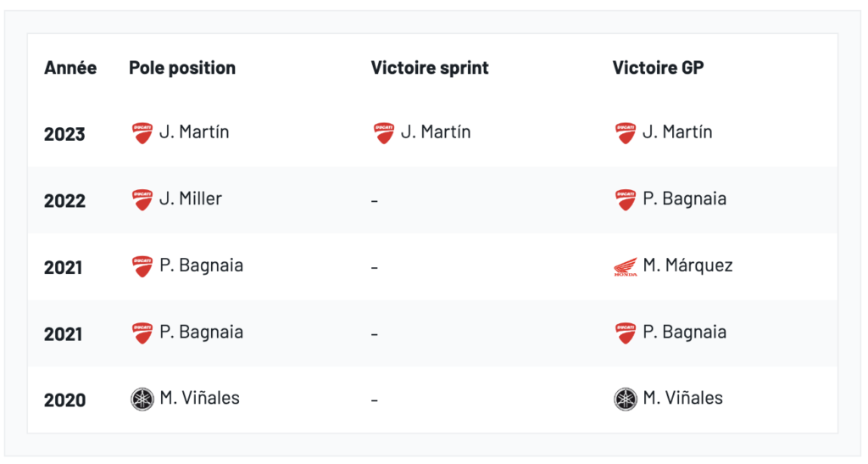Click the Ducati logo beside J. Miller
This screenshot has width=868, height=464.
coord(142,200)
